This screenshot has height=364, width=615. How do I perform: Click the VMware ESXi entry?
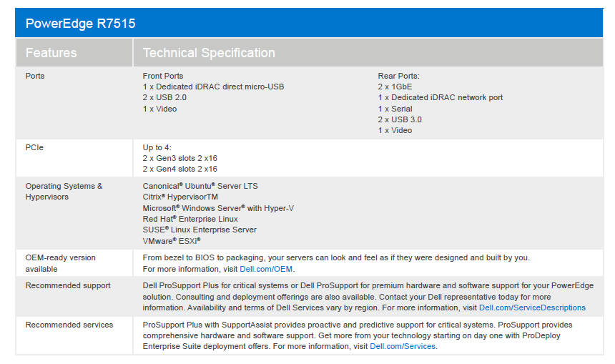coord(172,241)
